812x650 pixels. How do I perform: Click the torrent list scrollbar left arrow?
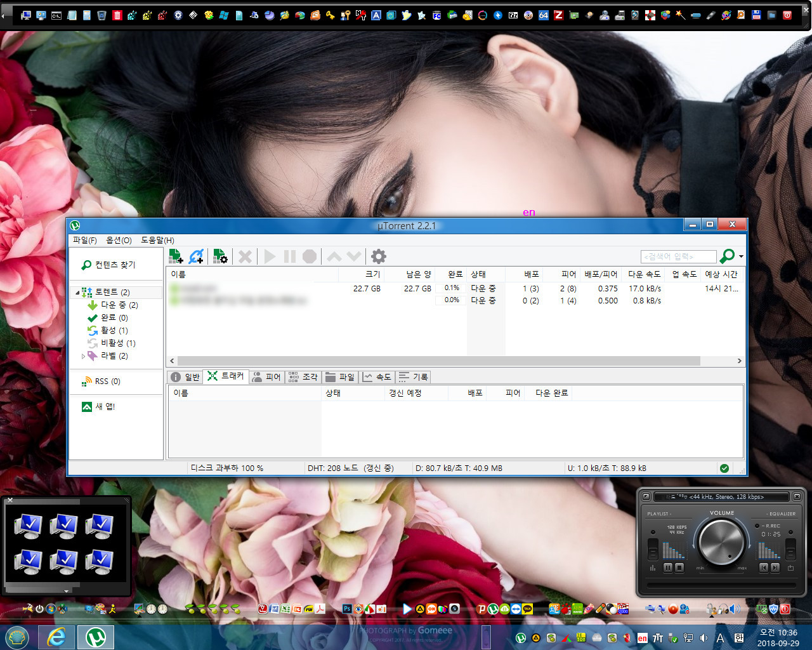pyautogui.click(x=172, y=361)
